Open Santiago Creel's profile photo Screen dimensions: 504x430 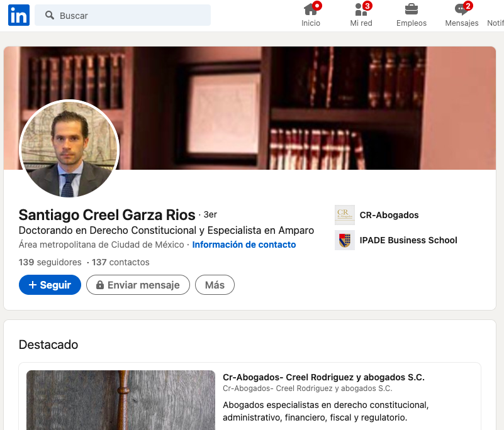click(x=69, y=149)
